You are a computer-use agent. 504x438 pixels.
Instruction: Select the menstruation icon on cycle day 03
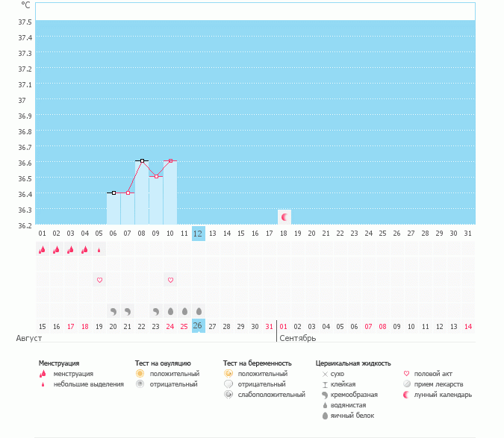[71, 250]
